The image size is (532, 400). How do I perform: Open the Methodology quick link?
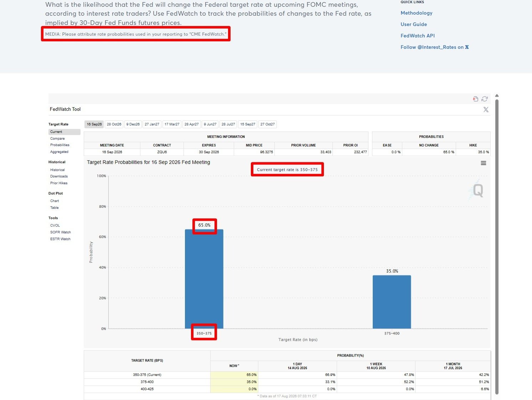click(416, 13)
